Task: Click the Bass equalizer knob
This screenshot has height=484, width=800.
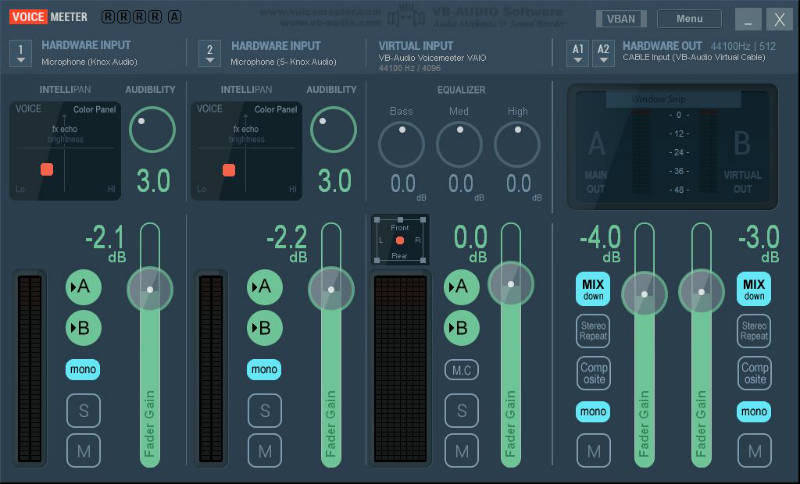Action: [402, 144]
